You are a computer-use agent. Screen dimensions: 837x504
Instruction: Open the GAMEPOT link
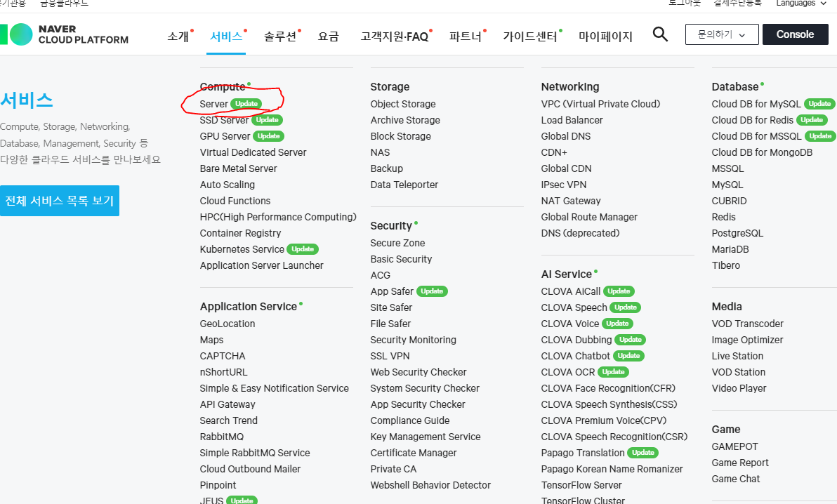tap(734, 446)
